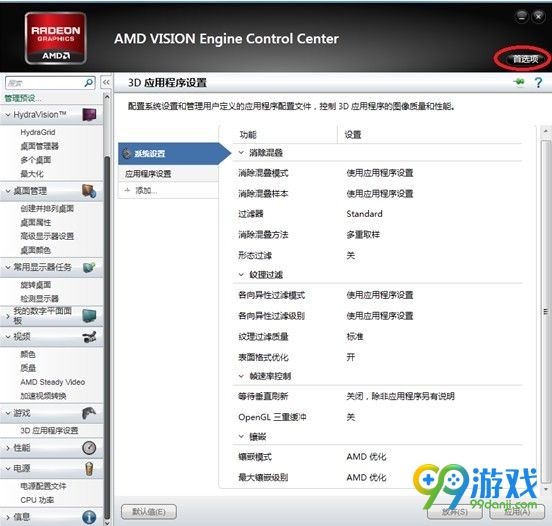Change the 各向异性过滤模式 setting value
Viewport: 552px width, 526px height.
click(380, 295)
